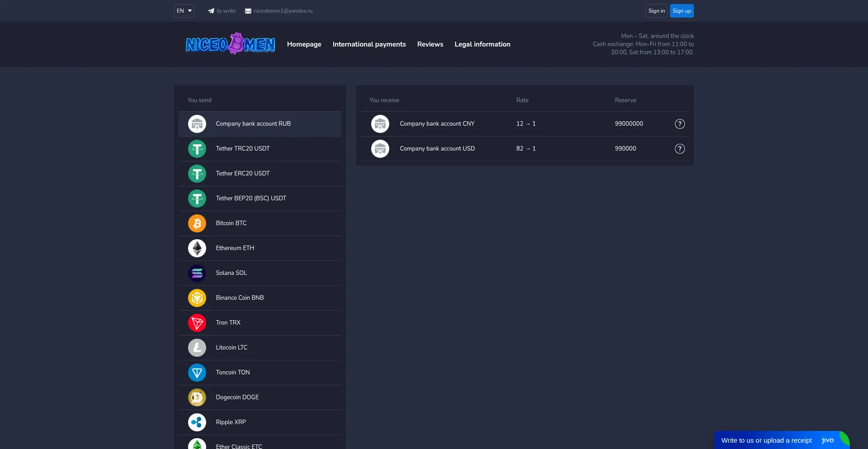Screen dimensions: 868x449
Task: Open the help icon for the CNY reserve
Action: point(680,124)
